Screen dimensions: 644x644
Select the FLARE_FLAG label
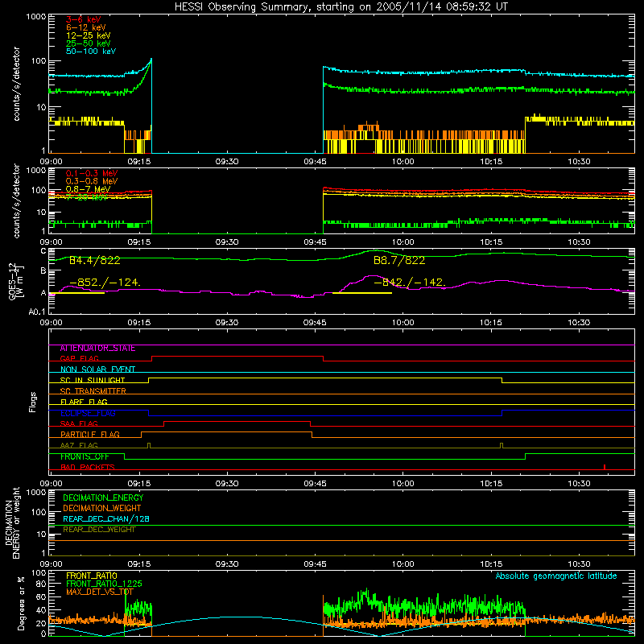point(84,402)
